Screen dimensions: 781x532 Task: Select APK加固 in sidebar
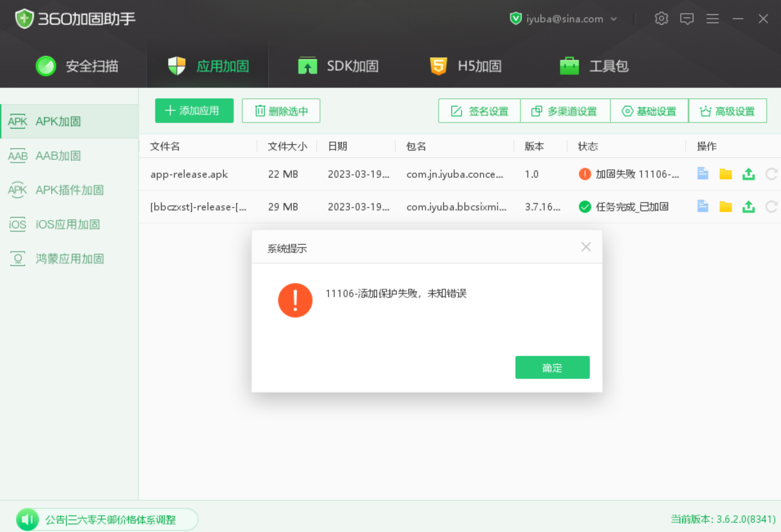pos(69,121)
